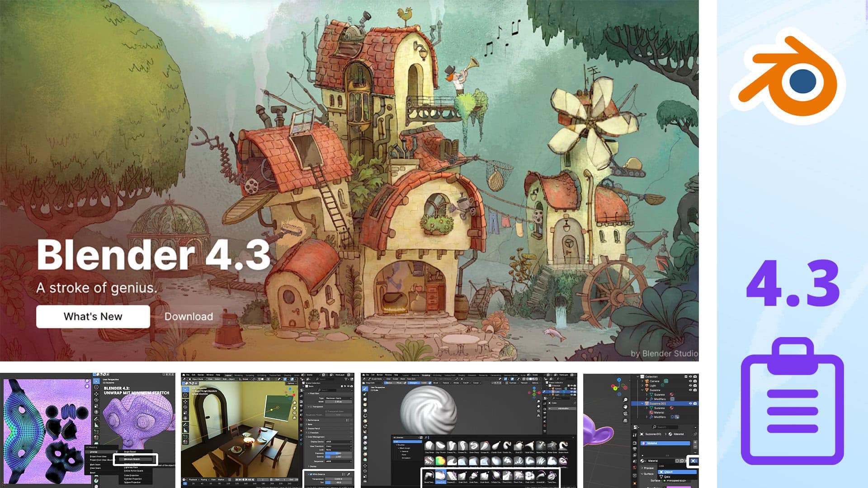Image resolution: width=868 pixels, height=488 pixels.
Task: Toggle the Collection eye icon in the Suzanne outliner
Action: pos(690,376)
